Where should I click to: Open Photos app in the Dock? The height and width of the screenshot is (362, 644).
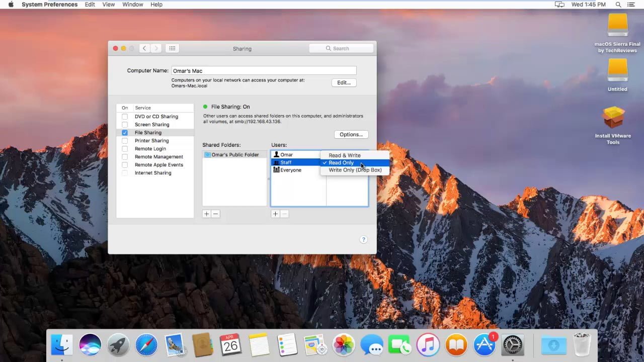344,345
